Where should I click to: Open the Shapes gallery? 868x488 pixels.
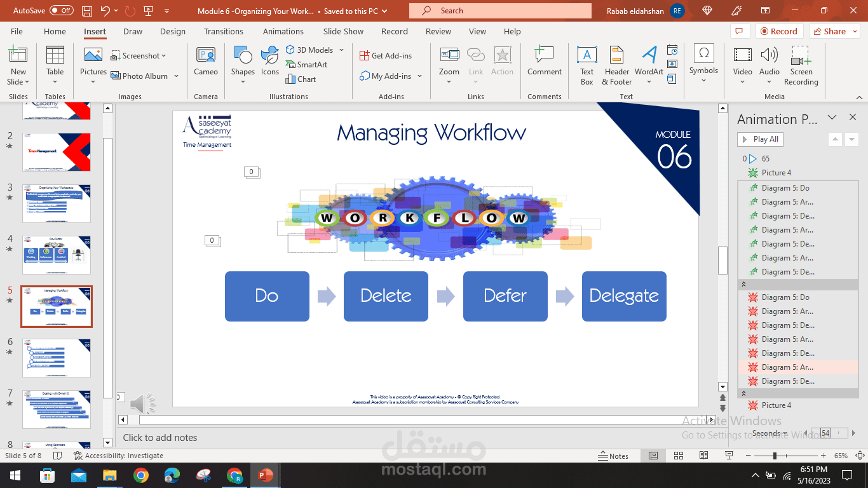click(x=243, y=65)
